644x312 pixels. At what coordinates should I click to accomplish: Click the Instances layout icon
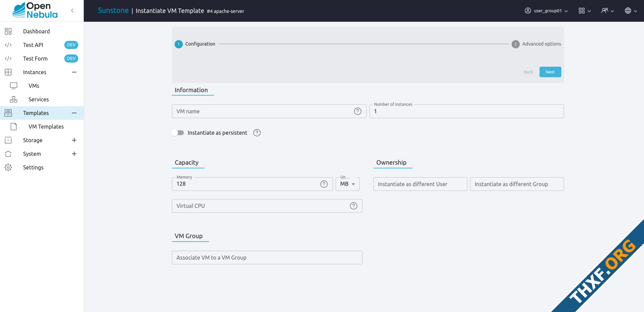(8, 72)
